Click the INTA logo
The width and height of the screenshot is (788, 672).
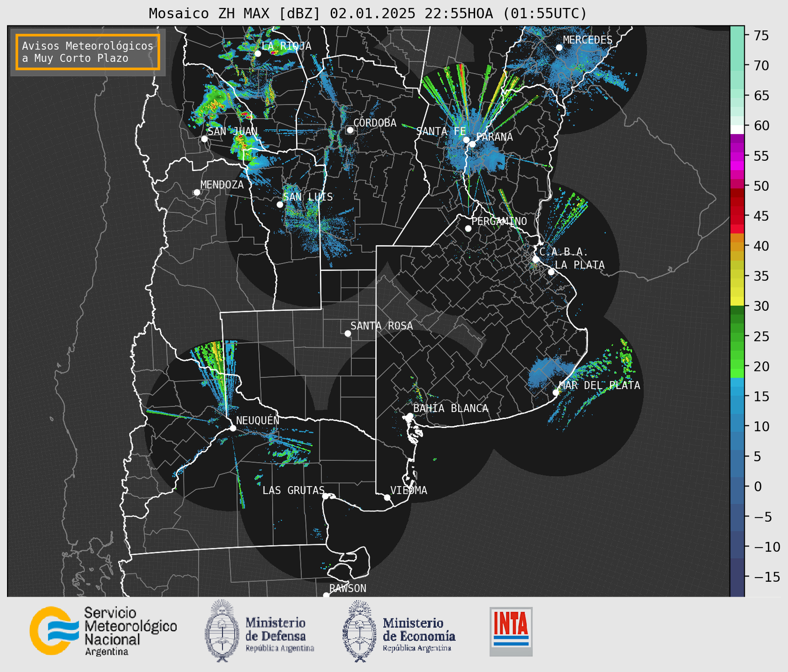[511, 631]
